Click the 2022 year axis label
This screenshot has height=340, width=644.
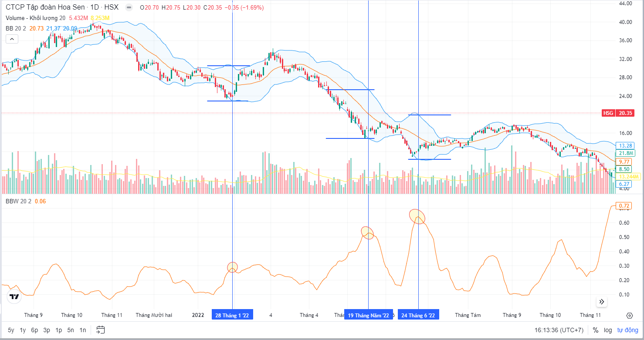198,315
